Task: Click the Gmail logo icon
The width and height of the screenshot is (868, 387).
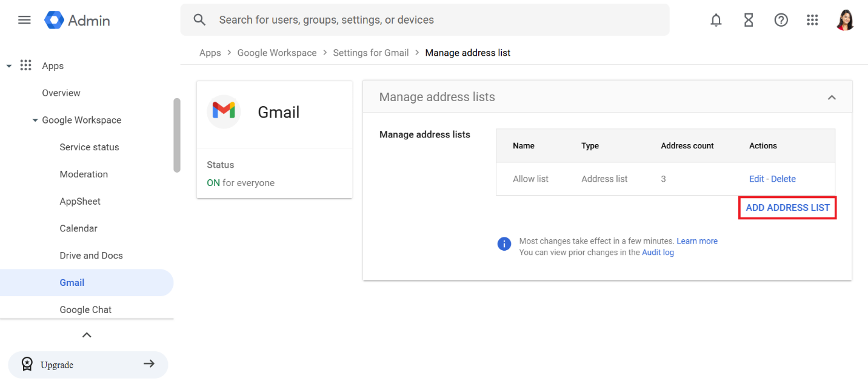Action: pos(224,111)
